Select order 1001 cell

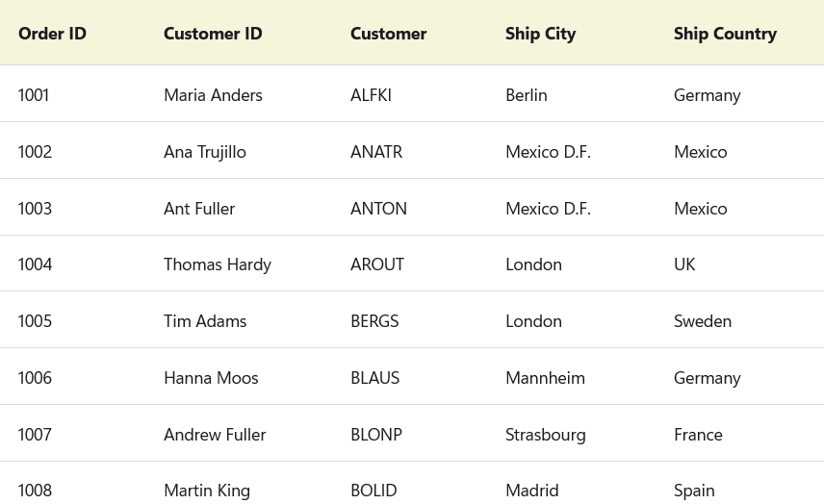34,94
